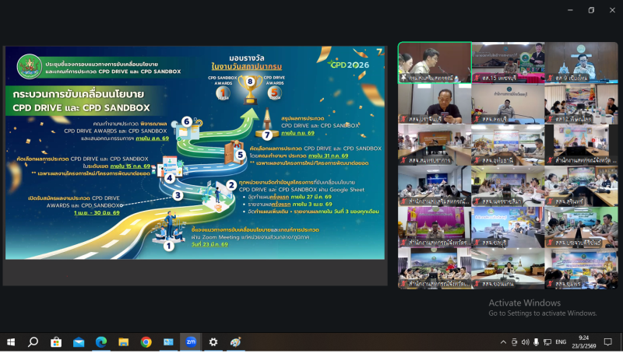623x364 pixels.
Task: Select the green-highlighted active speaker video tile
Action: pyautogui.click(x=434, y=61)
